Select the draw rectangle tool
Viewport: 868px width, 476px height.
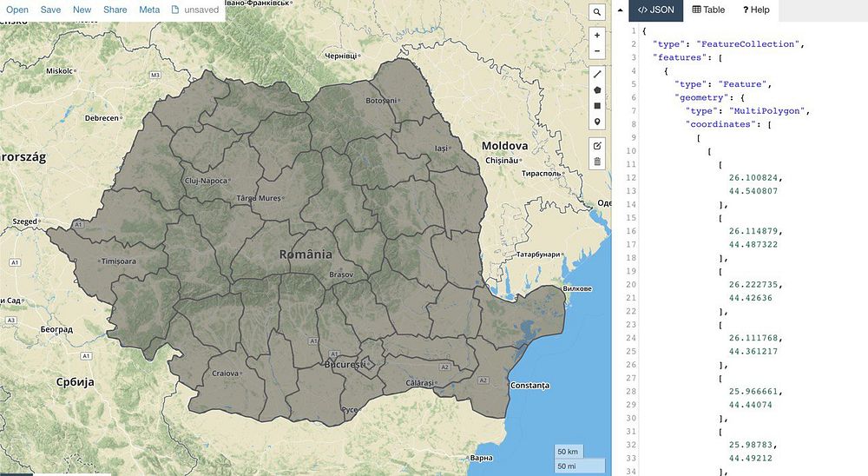coord(597,106)
